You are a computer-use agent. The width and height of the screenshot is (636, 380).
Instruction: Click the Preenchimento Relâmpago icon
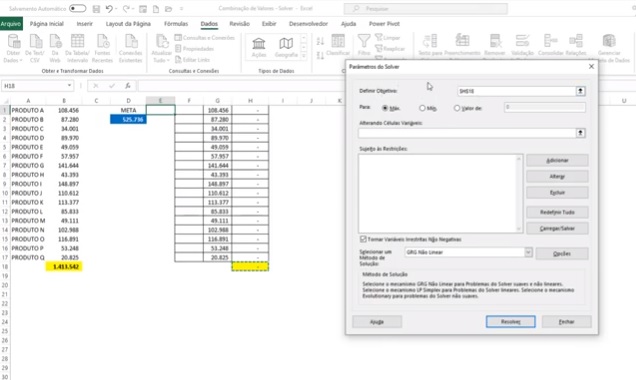click(462, 41)
